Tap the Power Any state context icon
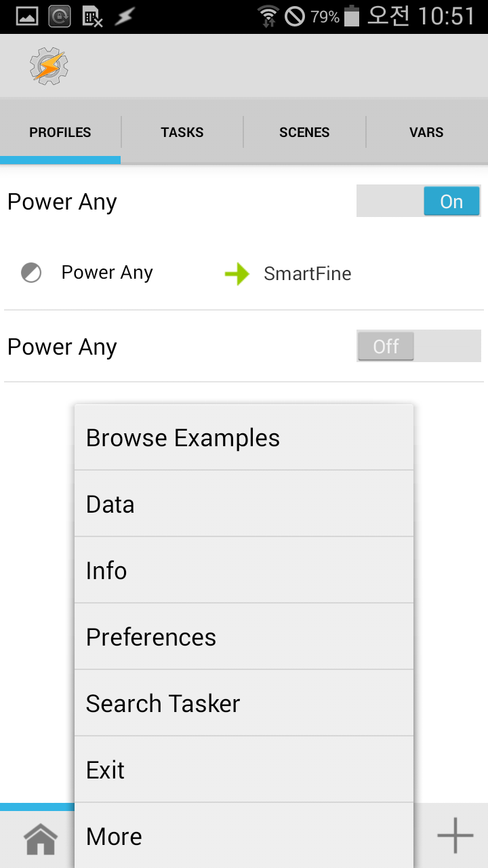This screenshot has width=488, height=868. (31, 273)
